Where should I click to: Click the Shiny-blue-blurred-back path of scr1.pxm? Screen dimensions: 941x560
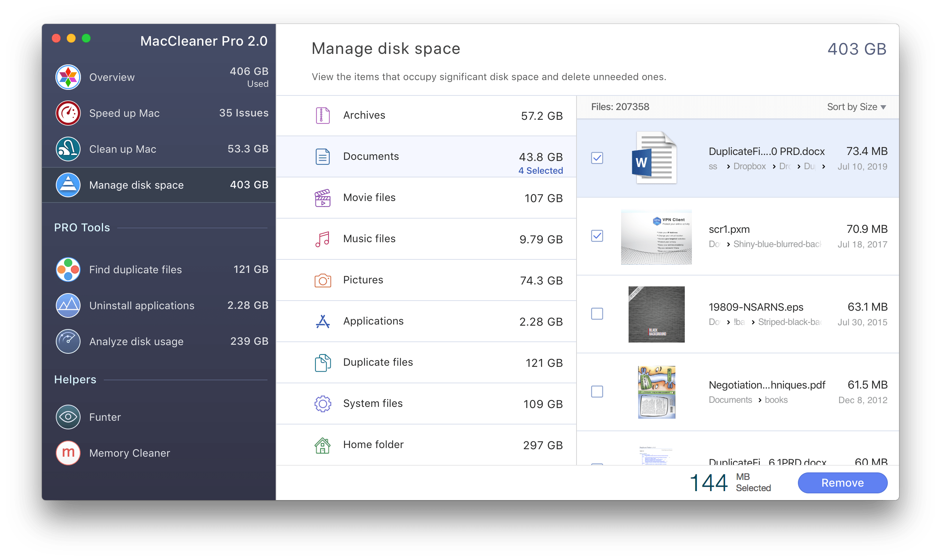pos(777,244)
